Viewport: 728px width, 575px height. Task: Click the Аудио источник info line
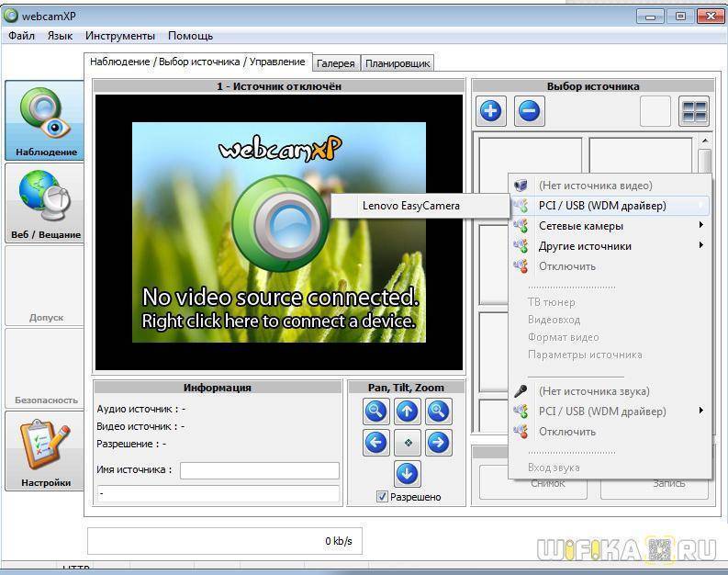(x=141, y=409)
